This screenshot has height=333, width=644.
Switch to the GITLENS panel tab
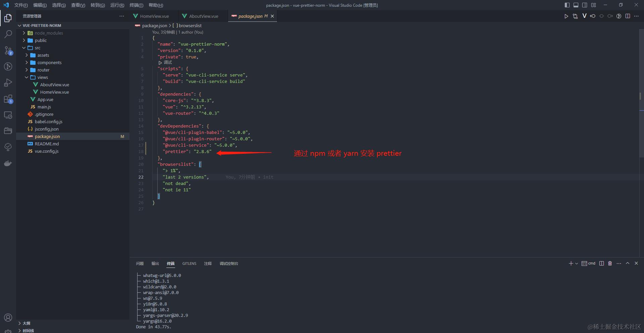point(189,264)
